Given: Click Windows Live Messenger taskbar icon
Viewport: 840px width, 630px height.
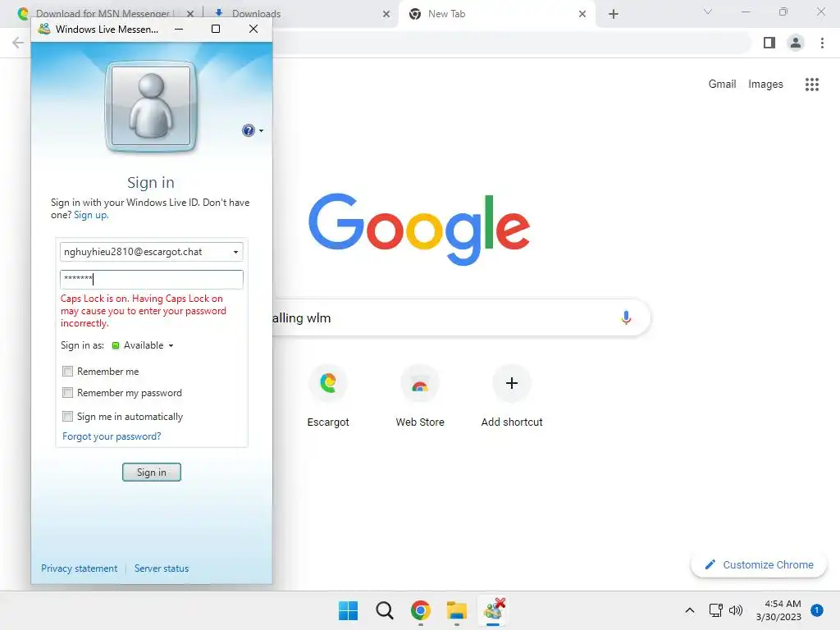Looking at the screenshot, I should click(x=493, y=609).
